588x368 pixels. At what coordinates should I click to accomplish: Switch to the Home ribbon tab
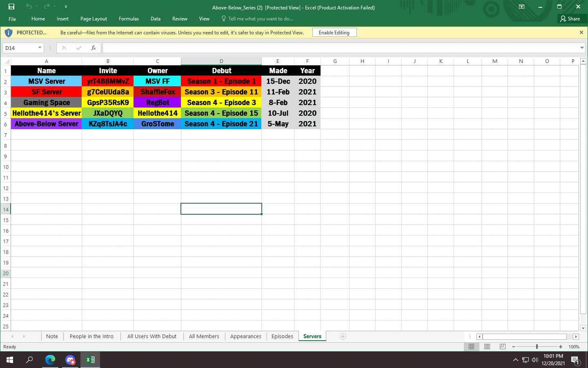(38, 19)
